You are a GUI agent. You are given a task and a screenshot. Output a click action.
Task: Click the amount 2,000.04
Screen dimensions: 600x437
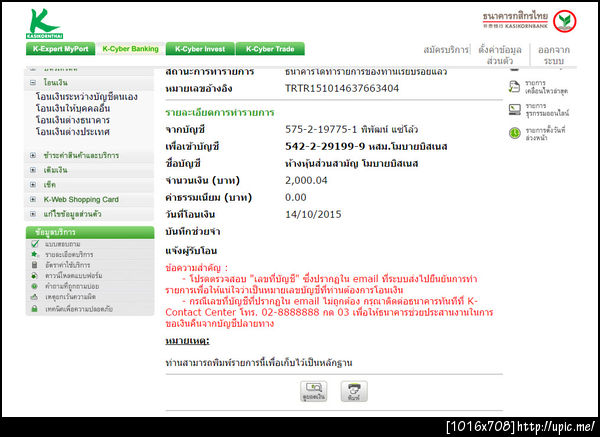[x=306, y=180]
